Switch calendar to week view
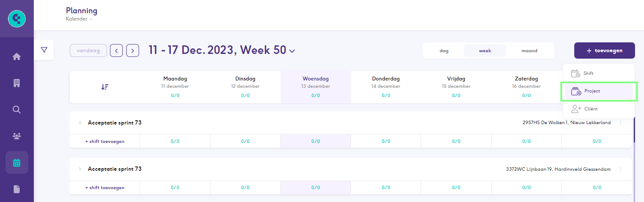 [x=485, y=50]
